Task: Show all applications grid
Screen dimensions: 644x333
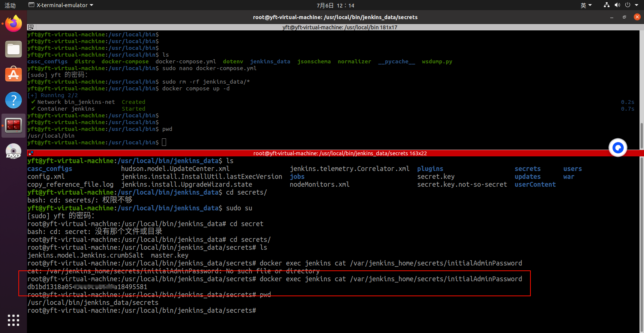Action: [x=13, y=320]
